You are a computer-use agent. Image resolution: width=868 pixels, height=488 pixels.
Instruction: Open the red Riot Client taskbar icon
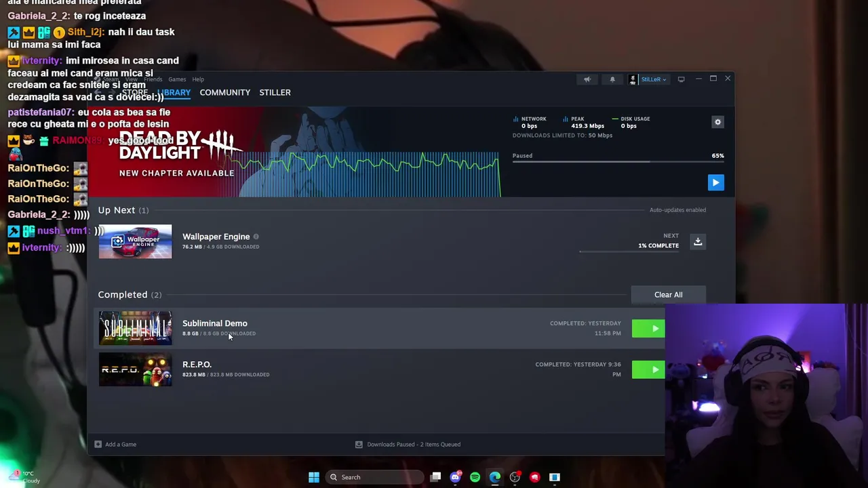tap(534, 477)
